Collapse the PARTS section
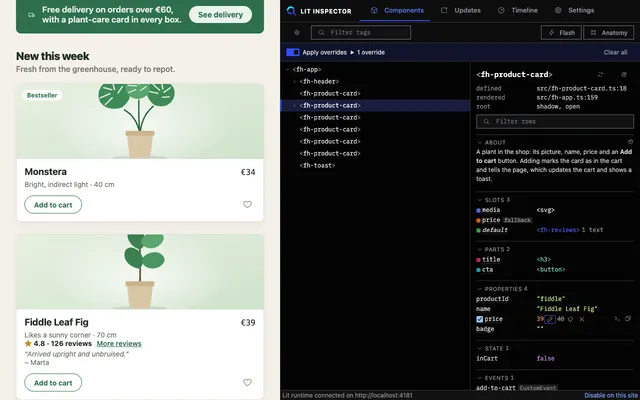The width and height of the screenshot is (640, 400). click(x=480, y=249)
